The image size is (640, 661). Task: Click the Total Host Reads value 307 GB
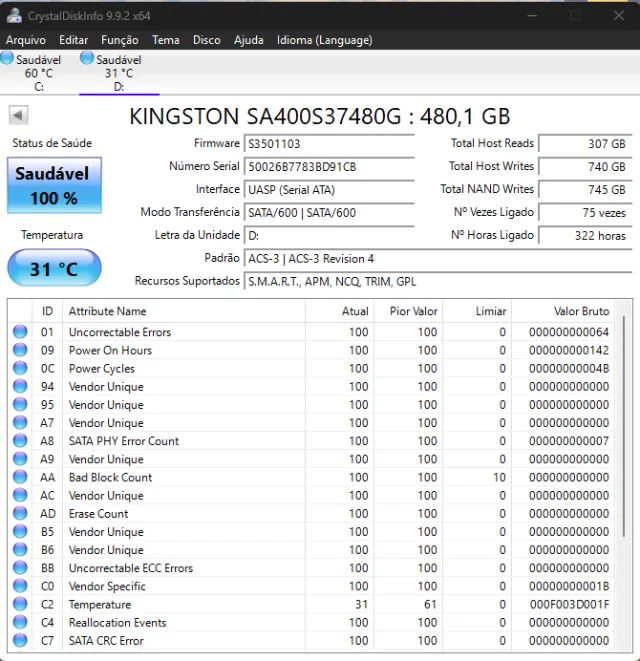[x=586, y=144]
